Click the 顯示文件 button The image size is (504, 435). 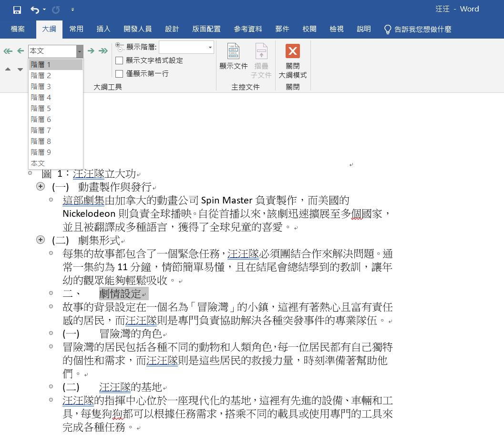[234, 57]
